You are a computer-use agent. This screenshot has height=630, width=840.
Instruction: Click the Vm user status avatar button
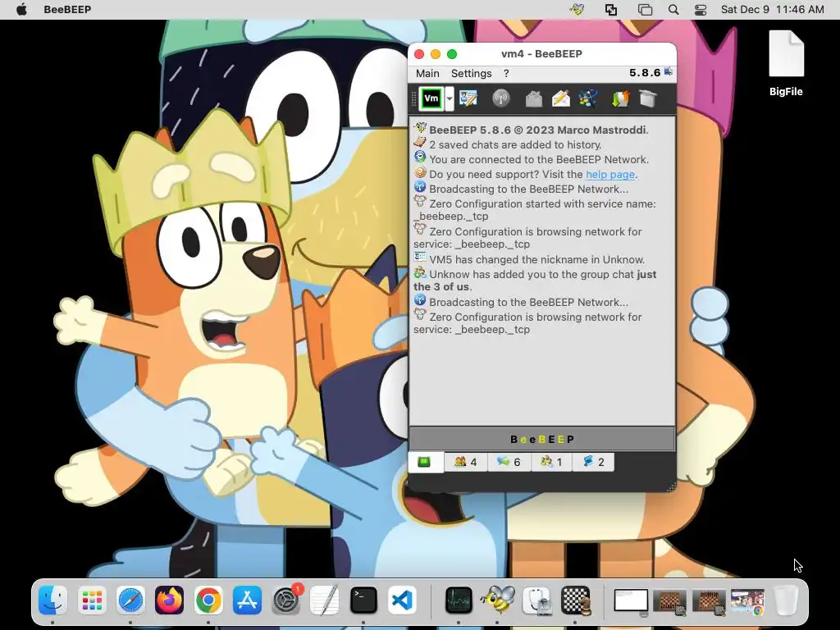(431, 98)
